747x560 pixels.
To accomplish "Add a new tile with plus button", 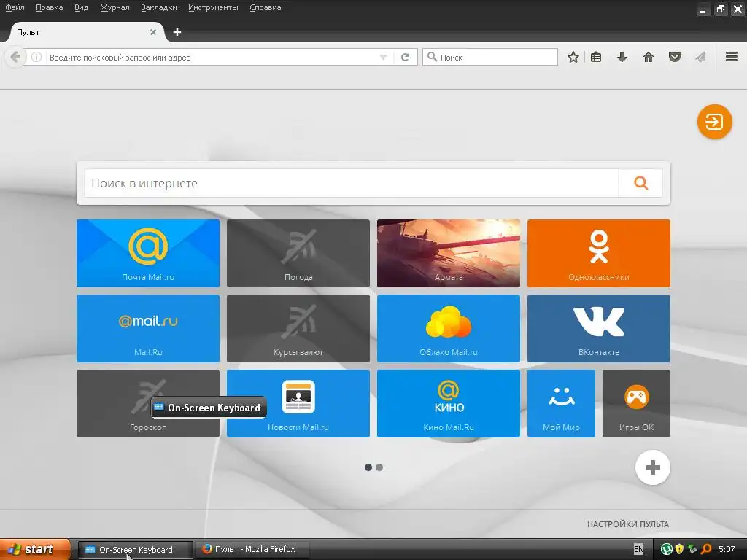I will (x=653, y=467).
